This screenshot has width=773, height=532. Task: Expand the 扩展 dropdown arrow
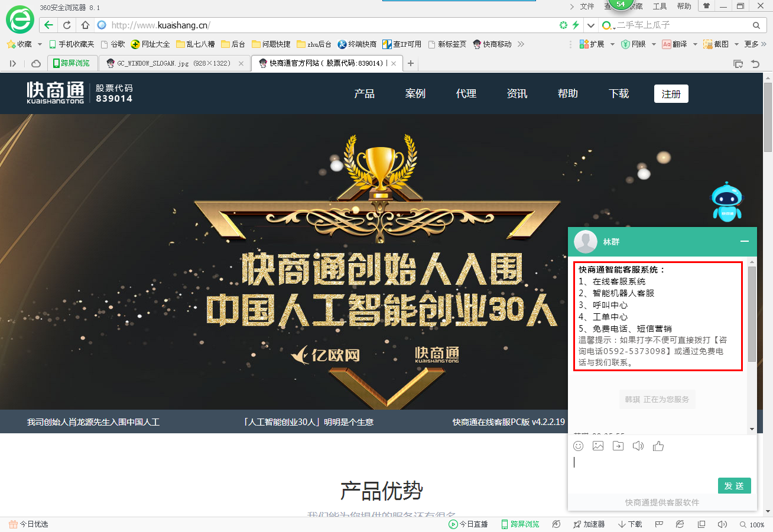click(612, 44)
